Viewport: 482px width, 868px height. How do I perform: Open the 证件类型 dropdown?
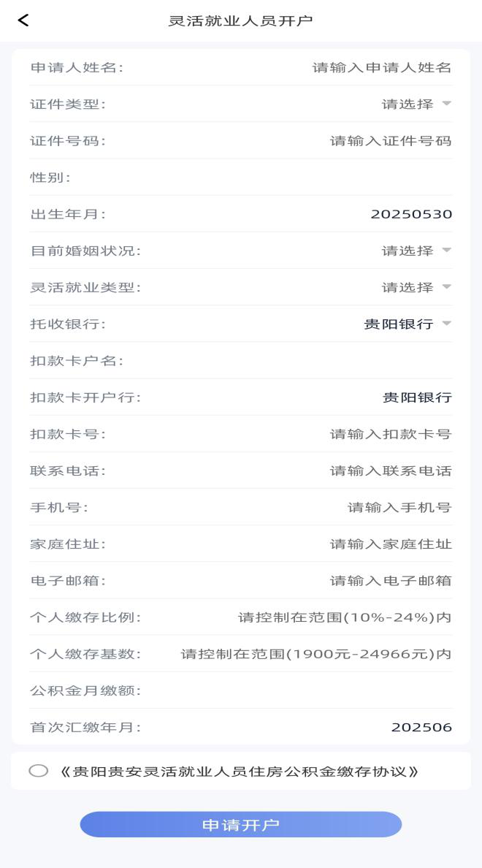[x=416, y=104]
